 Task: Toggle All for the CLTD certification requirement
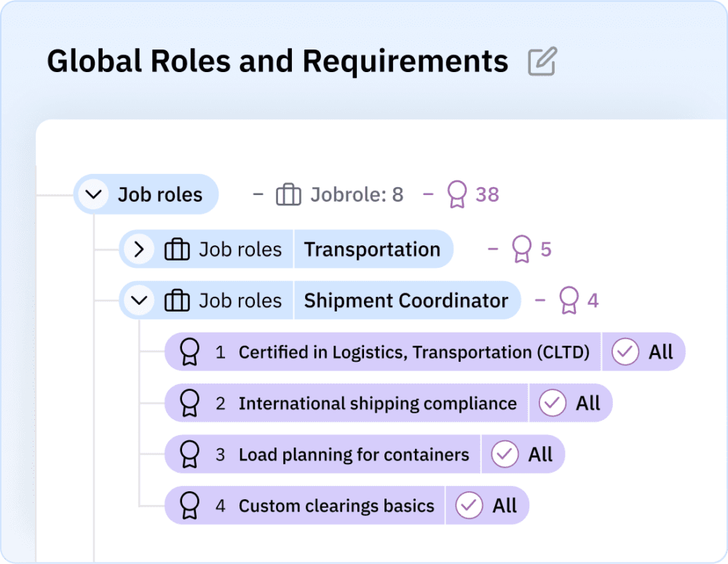click(625, 351)
